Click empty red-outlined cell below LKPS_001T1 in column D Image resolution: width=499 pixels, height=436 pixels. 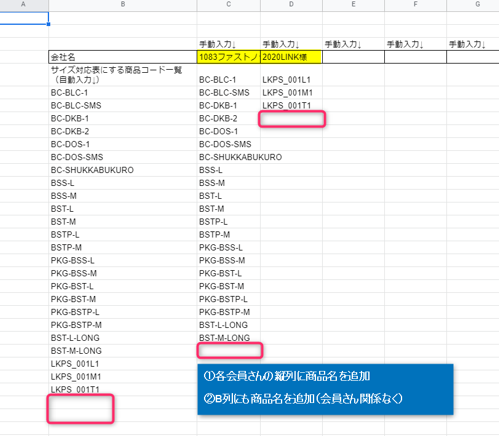[x=292, y=119]
